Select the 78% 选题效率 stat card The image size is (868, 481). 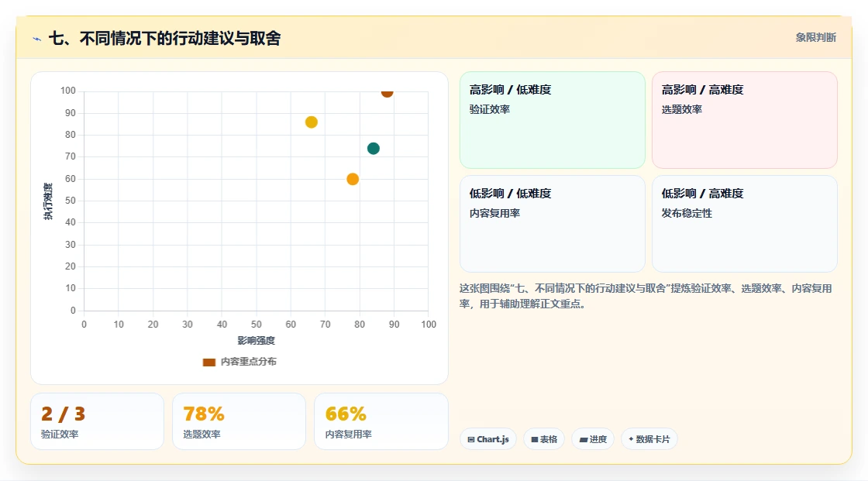pyautogui.click(x=239, y=421)
